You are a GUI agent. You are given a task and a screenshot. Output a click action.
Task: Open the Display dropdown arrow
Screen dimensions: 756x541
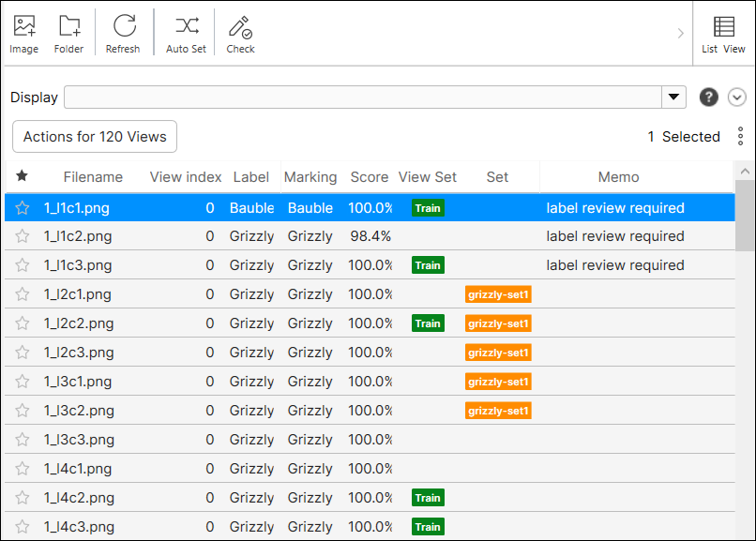(x=673, y=98)
